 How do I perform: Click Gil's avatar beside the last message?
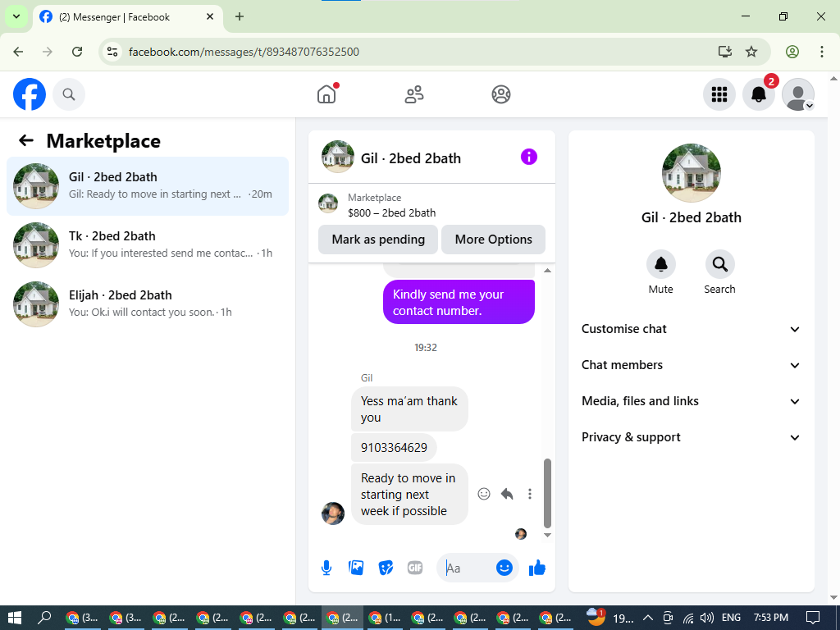pyautogui.click(x=333, y=514)
